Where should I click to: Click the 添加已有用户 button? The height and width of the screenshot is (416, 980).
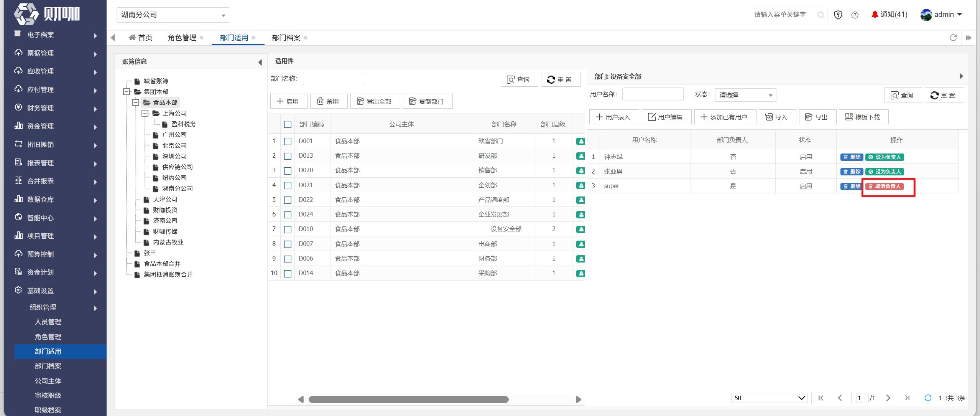pos(725,117)
